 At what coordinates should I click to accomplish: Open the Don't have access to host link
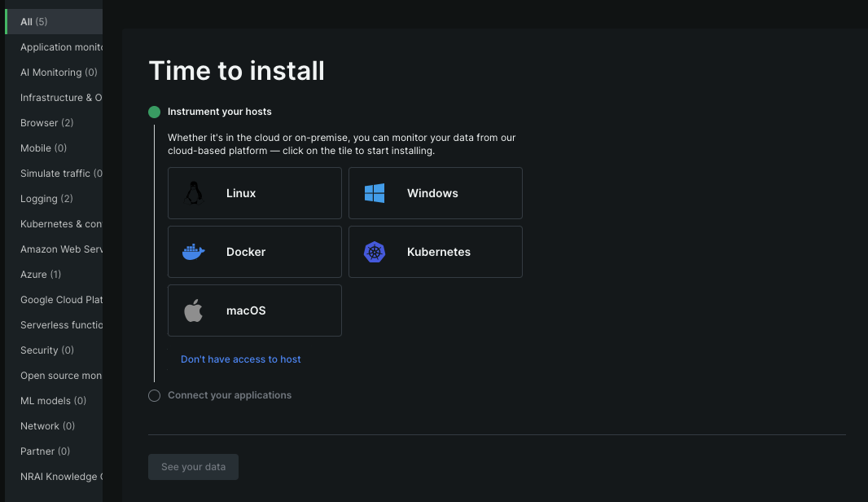pyautogui.click(x=241, y=359)
